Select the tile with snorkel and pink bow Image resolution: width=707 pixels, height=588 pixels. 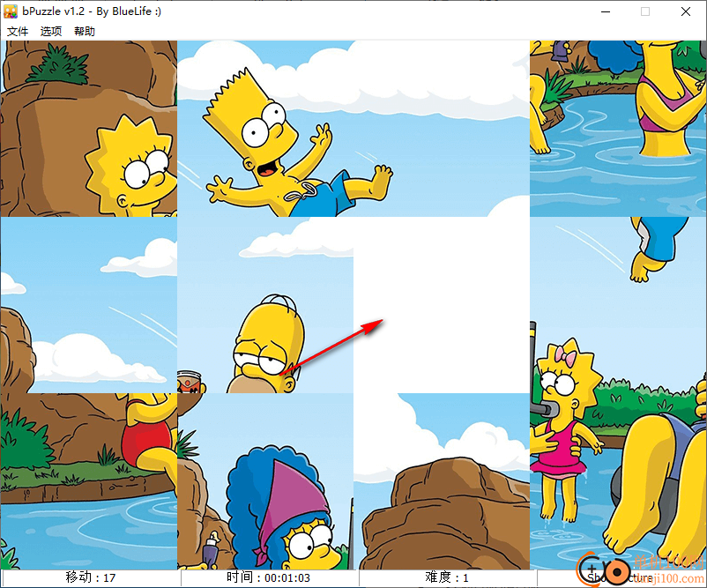618,305
